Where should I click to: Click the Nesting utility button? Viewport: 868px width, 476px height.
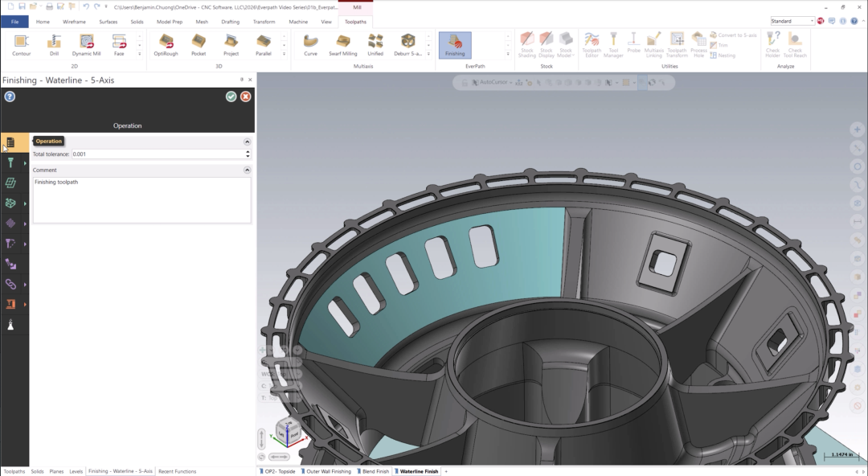coord(723,55)
